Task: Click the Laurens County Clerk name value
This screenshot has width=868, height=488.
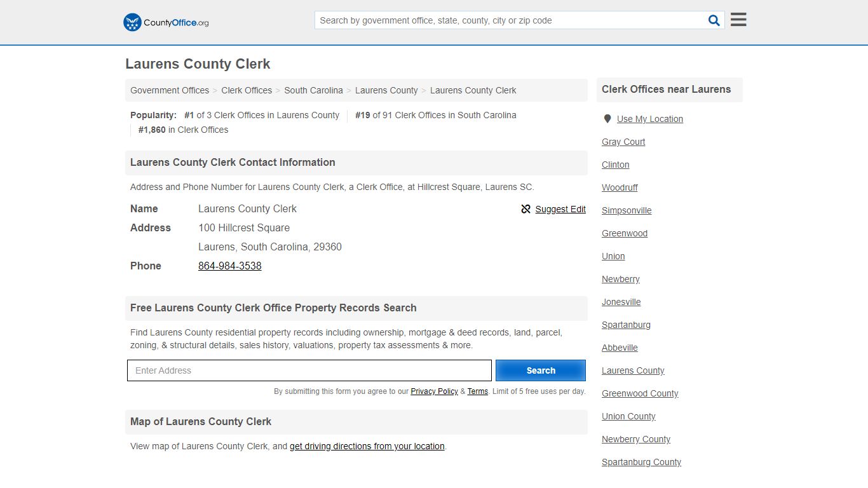Action: point(247,208)
